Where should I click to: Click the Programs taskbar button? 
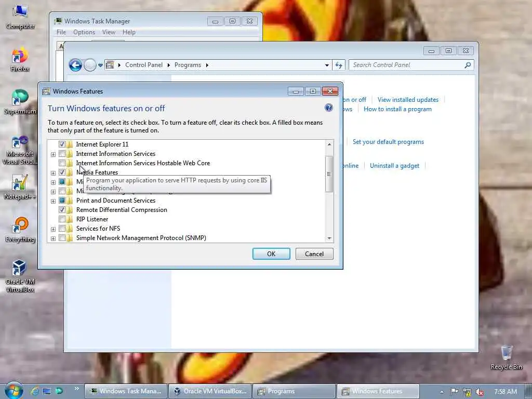pos(294,391)
